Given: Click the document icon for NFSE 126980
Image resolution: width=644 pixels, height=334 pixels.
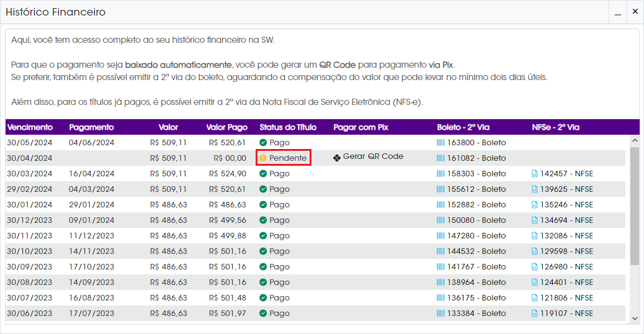Looking at the screenshot, I should tap(534, 267).
